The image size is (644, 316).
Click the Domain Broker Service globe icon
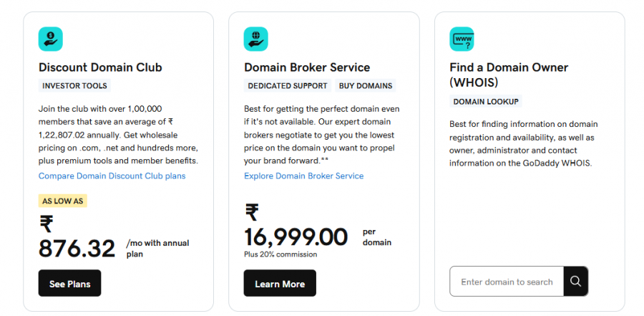click(255, 39)
